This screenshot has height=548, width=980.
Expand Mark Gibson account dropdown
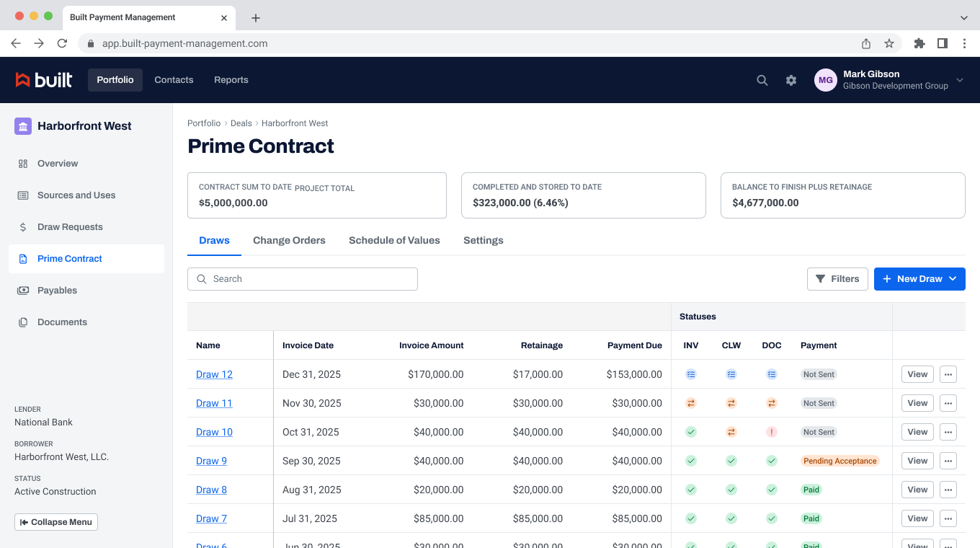point(959,80)
